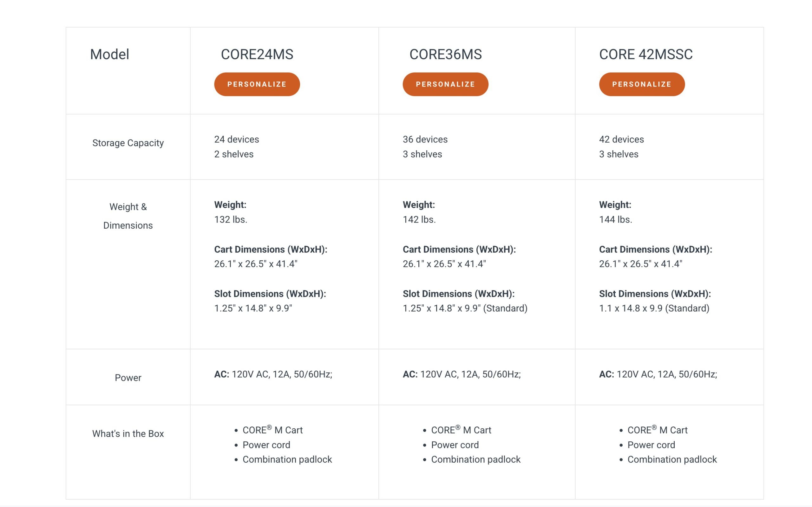Image resolution: width=812 pixels, height=507 pixels.
Task: Click the Storage Capacity row label
Action: tap(128, 143)
